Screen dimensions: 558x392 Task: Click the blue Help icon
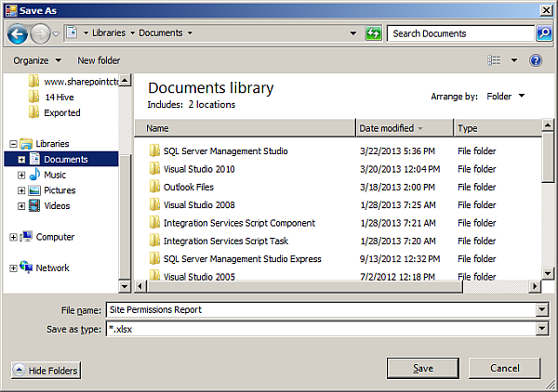pyautogui.click(x=536, y=60)
